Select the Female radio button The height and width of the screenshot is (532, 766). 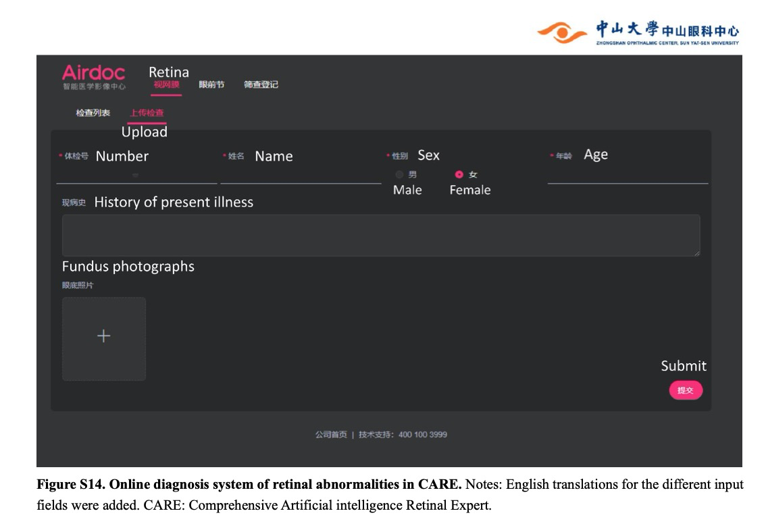(458, 174)
